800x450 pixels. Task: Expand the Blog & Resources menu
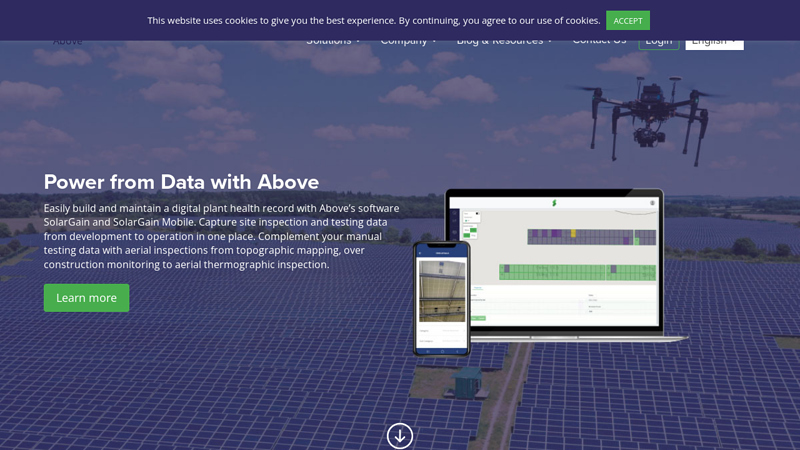coord(504,43)
